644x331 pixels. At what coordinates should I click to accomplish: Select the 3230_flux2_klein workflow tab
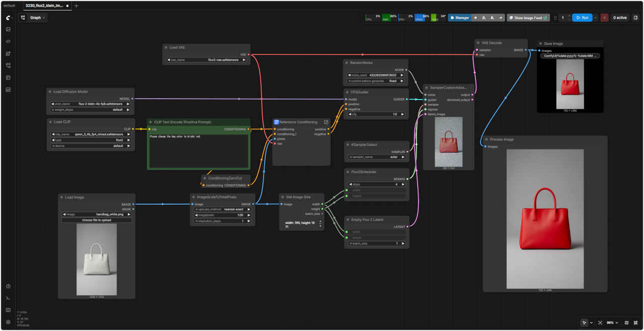(x=44, y=6)
